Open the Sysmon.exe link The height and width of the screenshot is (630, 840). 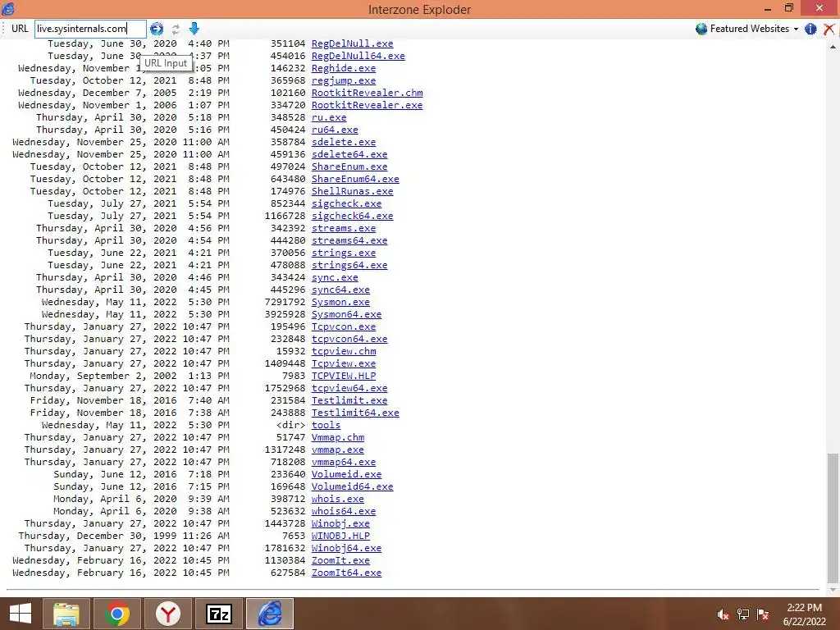coord(340,302)
